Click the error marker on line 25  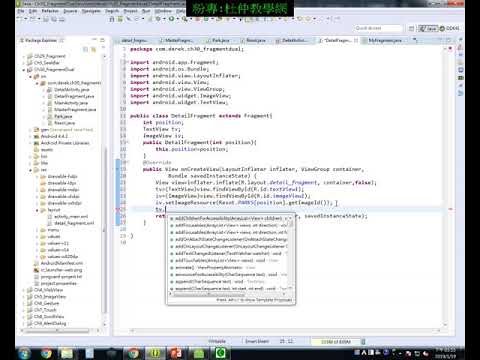pos(118,209)
